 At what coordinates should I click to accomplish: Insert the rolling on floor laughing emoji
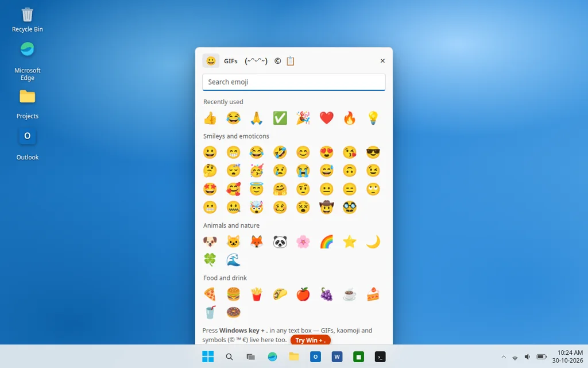pos(280,152)
